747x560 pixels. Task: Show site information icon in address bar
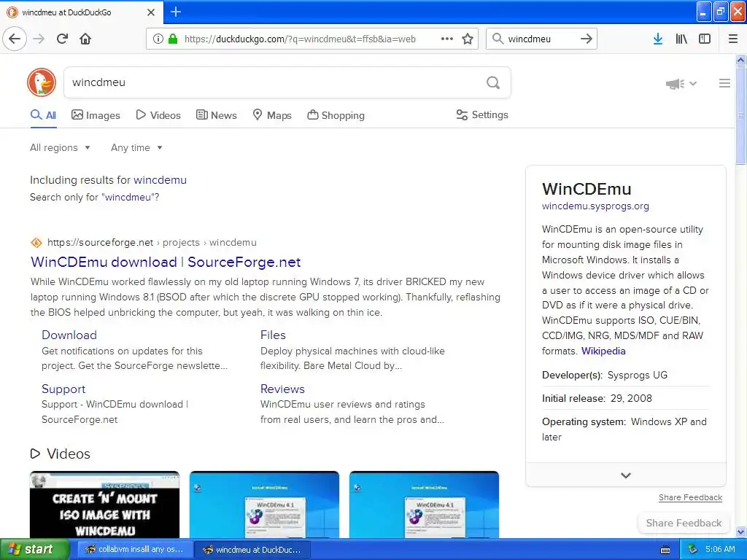tap(158, 39)
